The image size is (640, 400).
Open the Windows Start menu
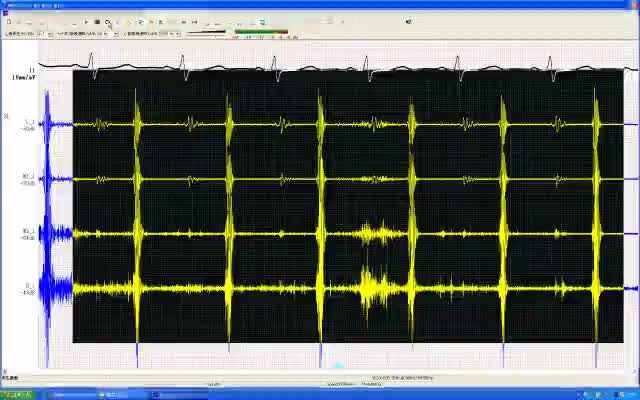[x=15, y=394]
